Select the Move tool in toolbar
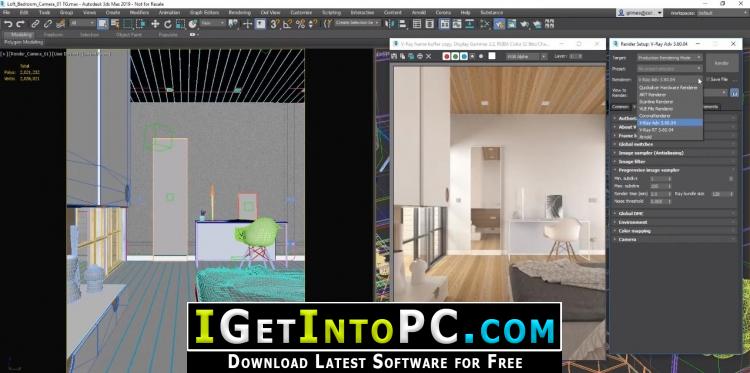The height and width of the screenshot is (373, 750). tap(155, 23)
